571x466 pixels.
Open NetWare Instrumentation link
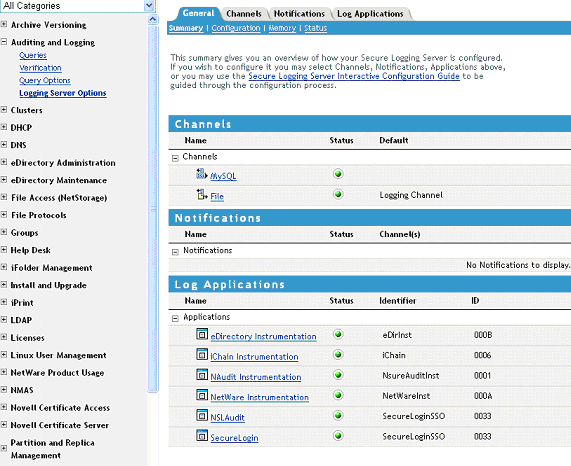click(x=259, y=397)
